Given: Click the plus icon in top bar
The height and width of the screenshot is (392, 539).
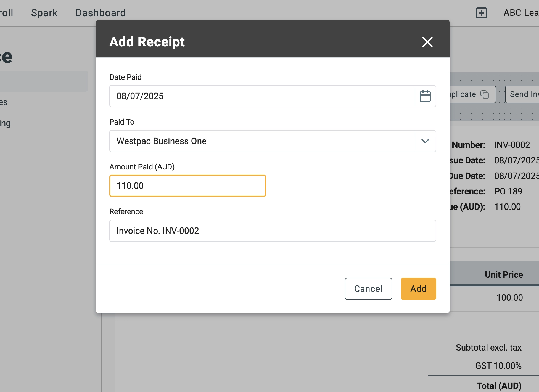Looking at the screenshot, I should (x=481, y=13).
